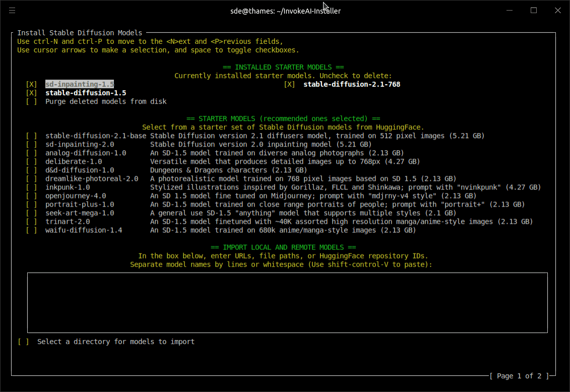
Task: Click the 'trained on diverse analog photographs' description
Action: 277,153
